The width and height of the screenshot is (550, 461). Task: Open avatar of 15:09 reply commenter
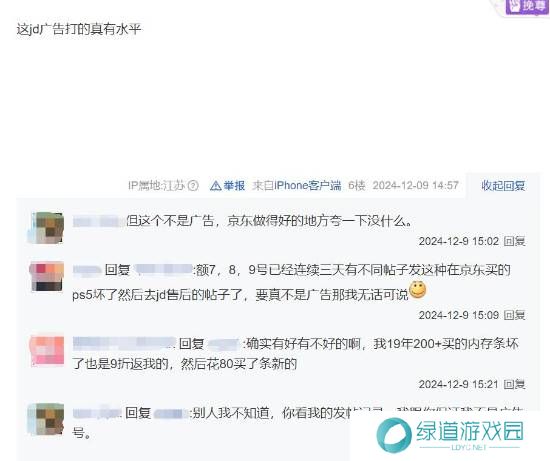(47, 276)
